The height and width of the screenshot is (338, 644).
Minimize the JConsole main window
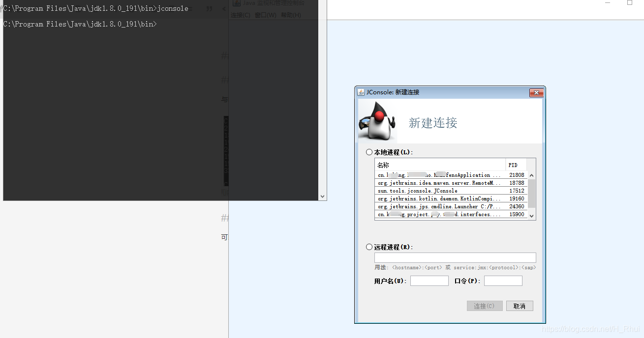coord(608,3)
